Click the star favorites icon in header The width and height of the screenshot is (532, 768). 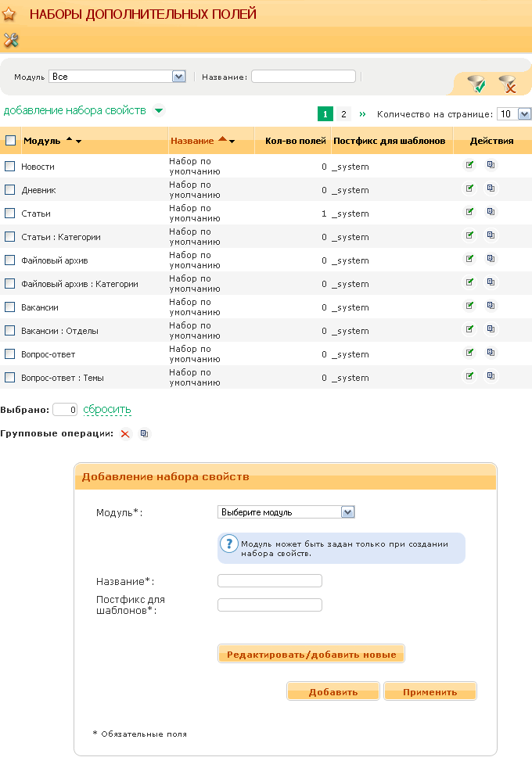coord(9,14)
